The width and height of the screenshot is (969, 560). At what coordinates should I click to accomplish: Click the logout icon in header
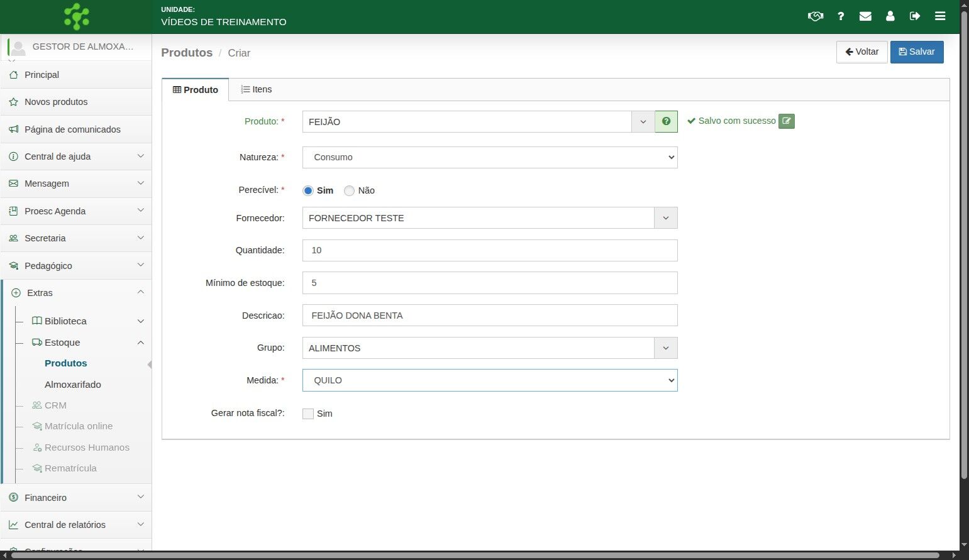(x=915, y=16)
